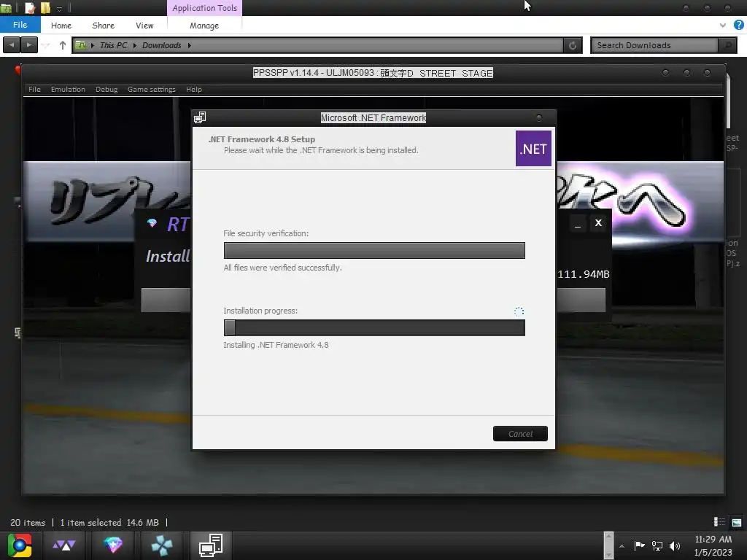This screenshot has height=560, width=747.
Task: Click the '111.94MB' size text
Action: [583, 274]
